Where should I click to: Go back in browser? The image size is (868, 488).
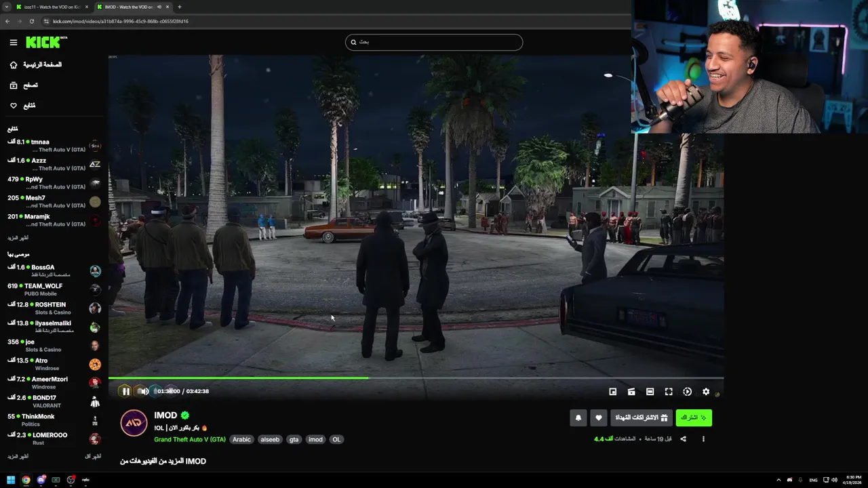coord(7,21)
